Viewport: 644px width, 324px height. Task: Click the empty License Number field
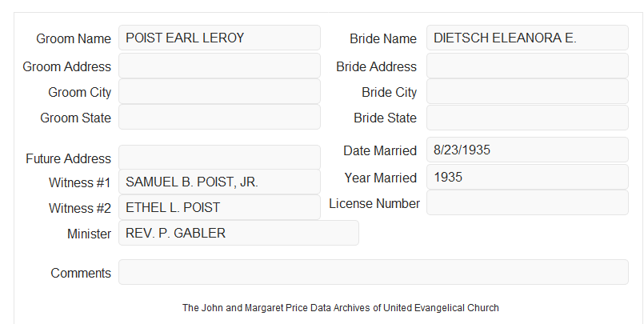(527, 202)
